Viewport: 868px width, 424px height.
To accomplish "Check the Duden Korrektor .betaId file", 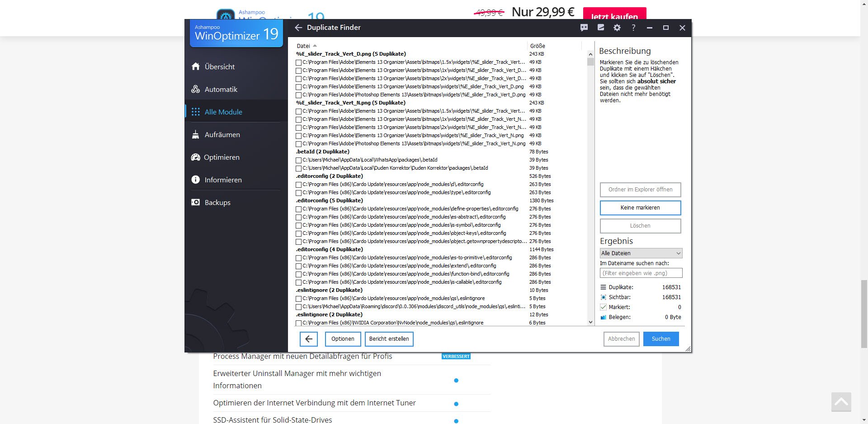I will pyautogui.click(x=298, y=168).
